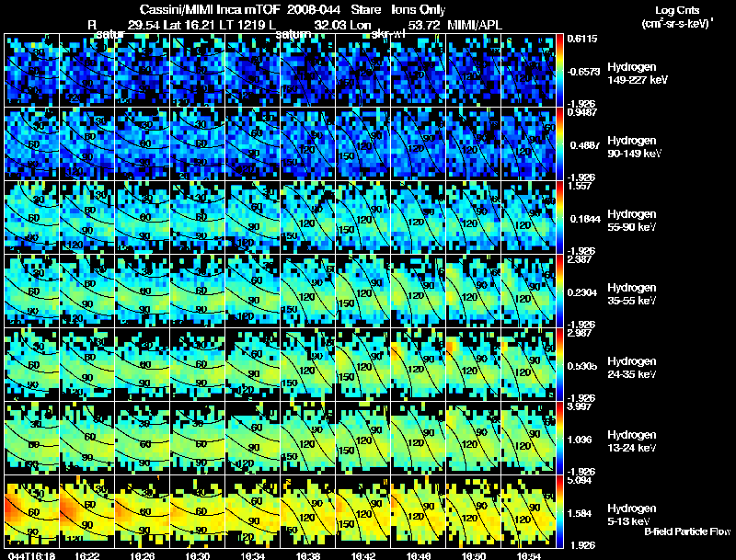Click the 16:22 time label
736x560 pixels.
(x=86, y=555)
